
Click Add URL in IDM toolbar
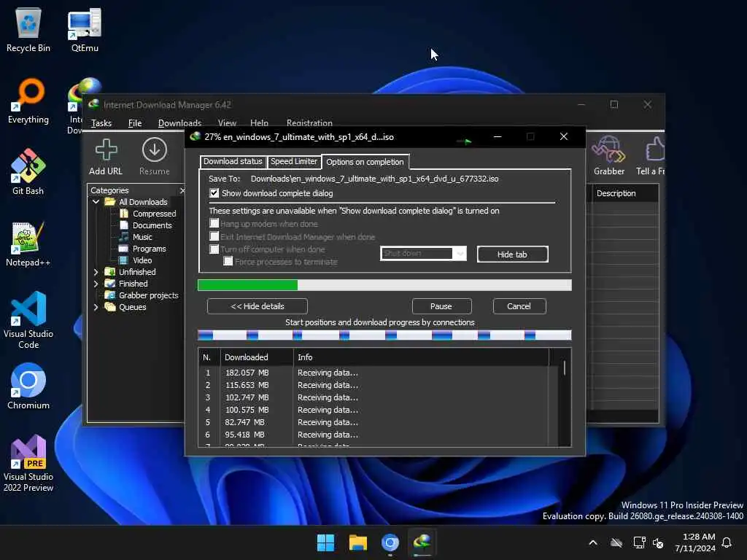(106, 157)
